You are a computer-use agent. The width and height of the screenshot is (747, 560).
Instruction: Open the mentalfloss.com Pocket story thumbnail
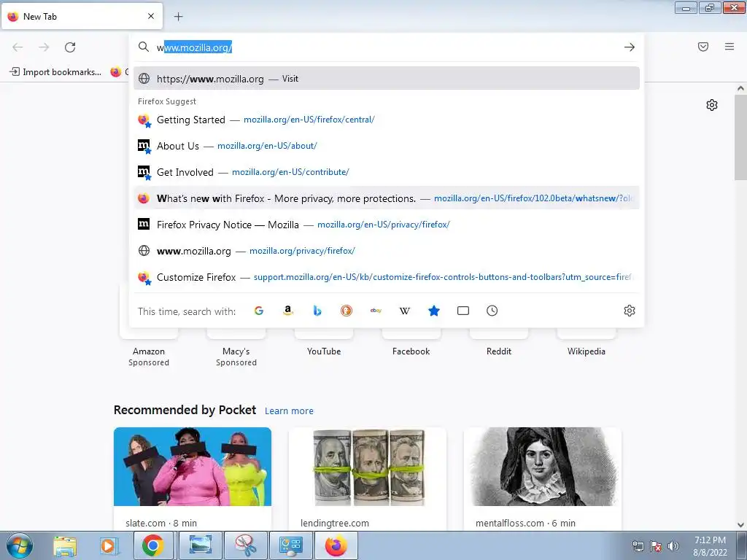click(542, 467)
